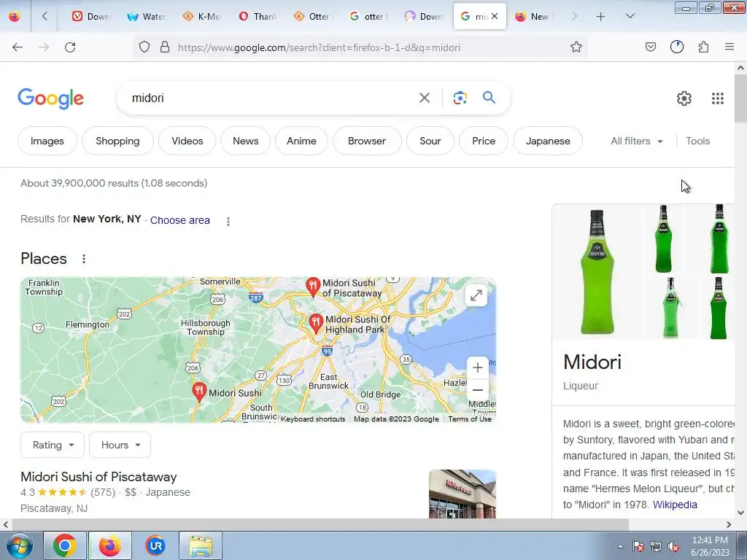Open tracking protection shield icon

[x=144, y=47]
